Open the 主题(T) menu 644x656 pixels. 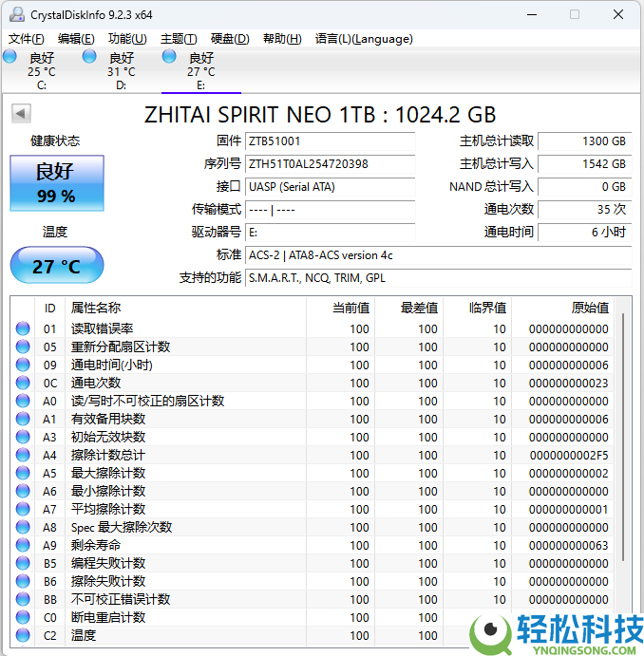point(179,39)
